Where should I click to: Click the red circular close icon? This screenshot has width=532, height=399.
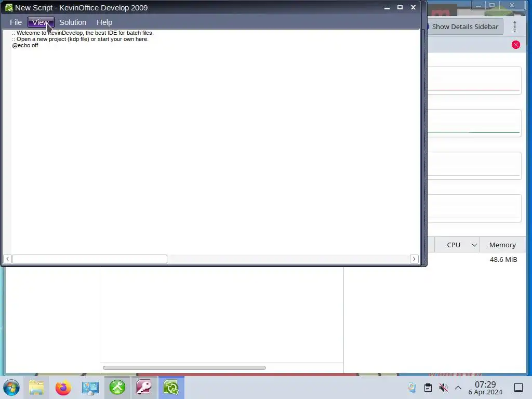point(516,45)
